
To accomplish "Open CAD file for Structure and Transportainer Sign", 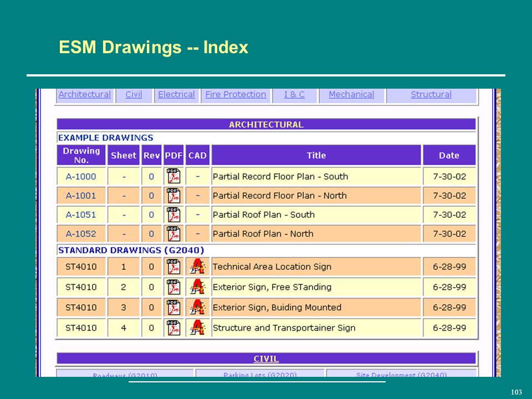I will click(197, 328).
